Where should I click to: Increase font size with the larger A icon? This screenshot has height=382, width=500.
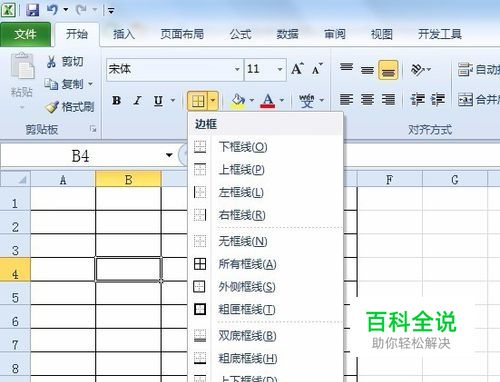tap(297, 69)
